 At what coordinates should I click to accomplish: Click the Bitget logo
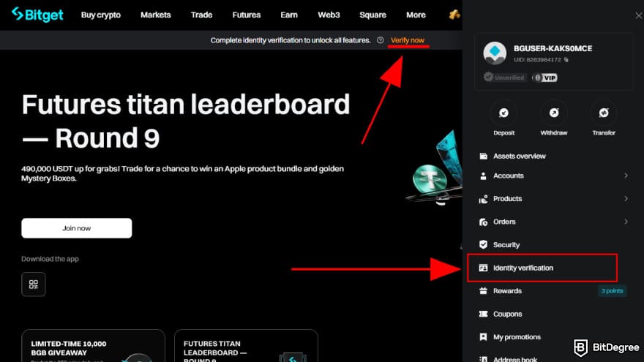tap(37, 15)
